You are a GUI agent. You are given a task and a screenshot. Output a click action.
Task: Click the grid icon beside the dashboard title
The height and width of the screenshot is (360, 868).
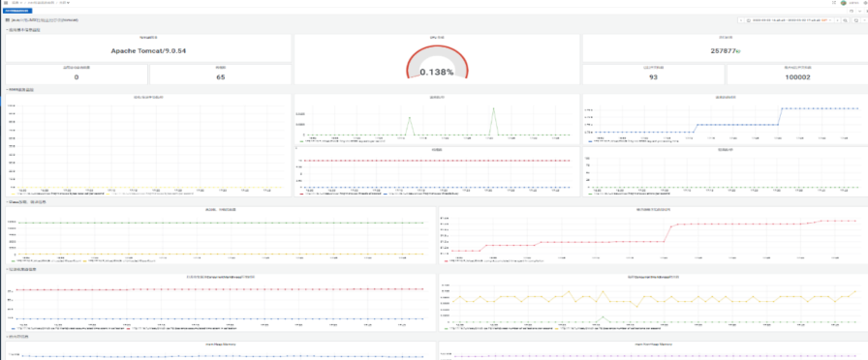pyautogui.click(x=7, y=20)
